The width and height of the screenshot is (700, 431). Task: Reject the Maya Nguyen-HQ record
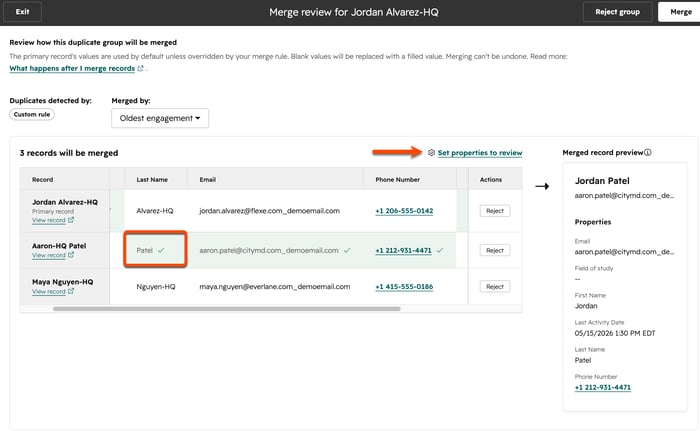click(x=495, y=287)
